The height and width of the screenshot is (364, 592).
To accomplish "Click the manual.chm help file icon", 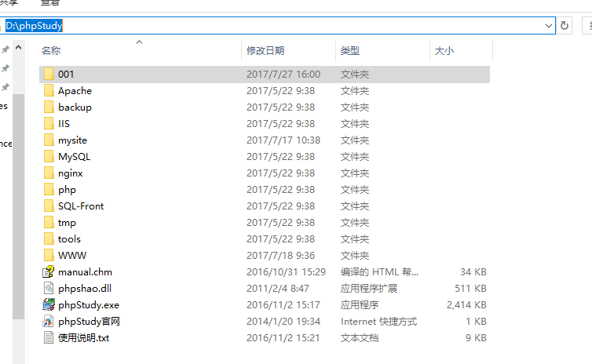I will [x=49, y=272].
